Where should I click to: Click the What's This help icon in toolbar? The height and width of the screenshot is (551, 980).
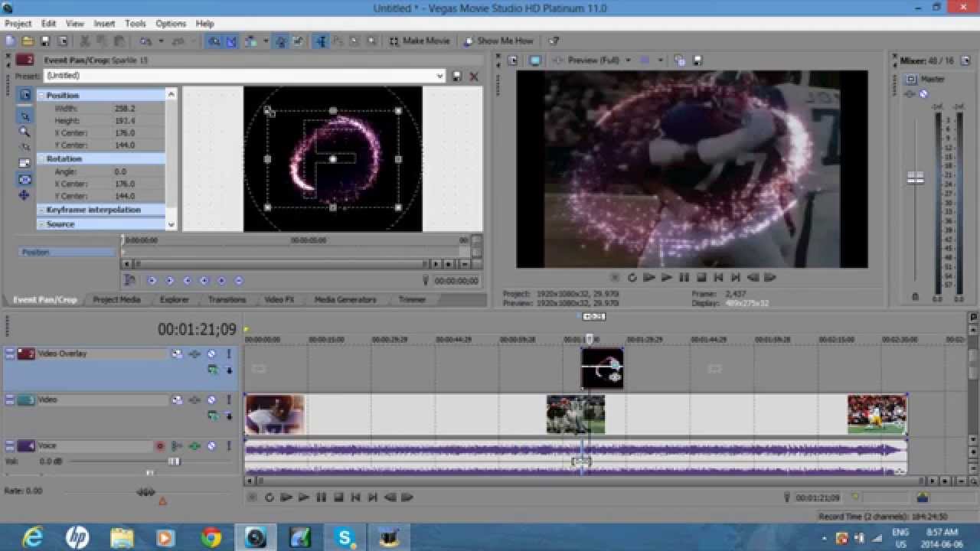554,41
